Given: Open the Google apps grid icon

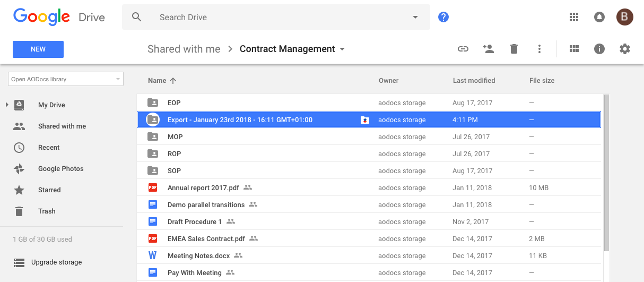Looking at the screenshot, I should [573, 17].
